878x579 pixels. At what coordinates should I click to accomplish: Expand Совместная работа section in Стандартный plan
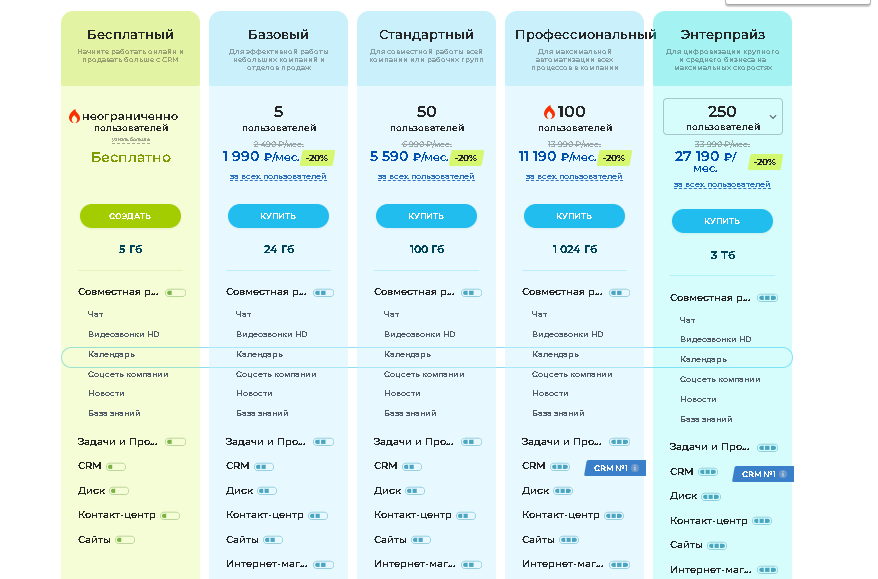point(414,292)
